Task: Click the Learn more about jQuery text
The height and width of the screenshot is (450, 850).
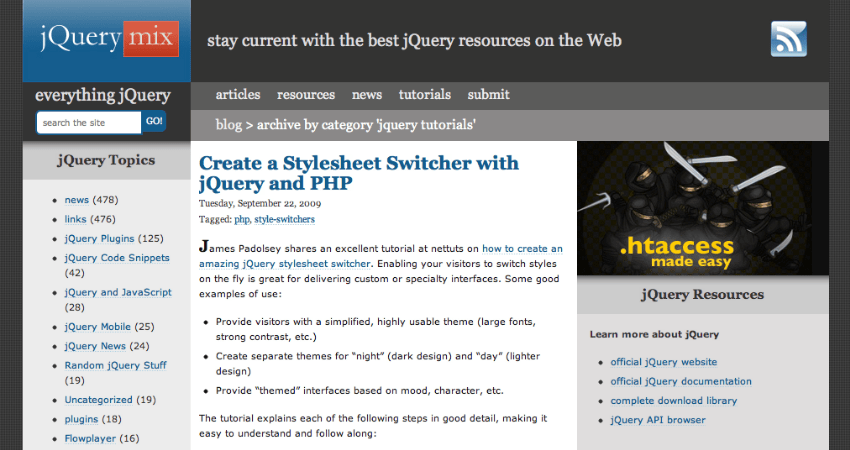Action: [x=654, y=335]
